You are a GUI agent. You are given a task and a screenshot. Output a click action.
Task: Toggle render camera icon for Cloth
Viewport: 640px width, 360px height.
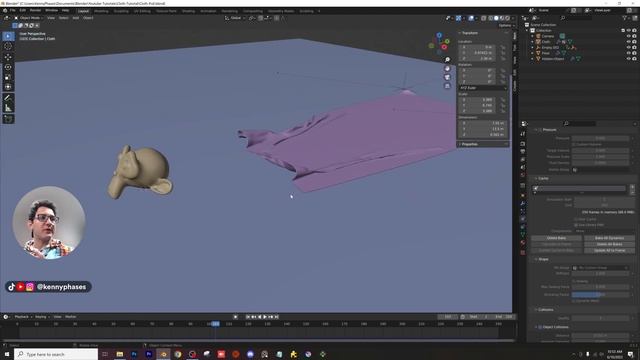(x=634, y=42)
